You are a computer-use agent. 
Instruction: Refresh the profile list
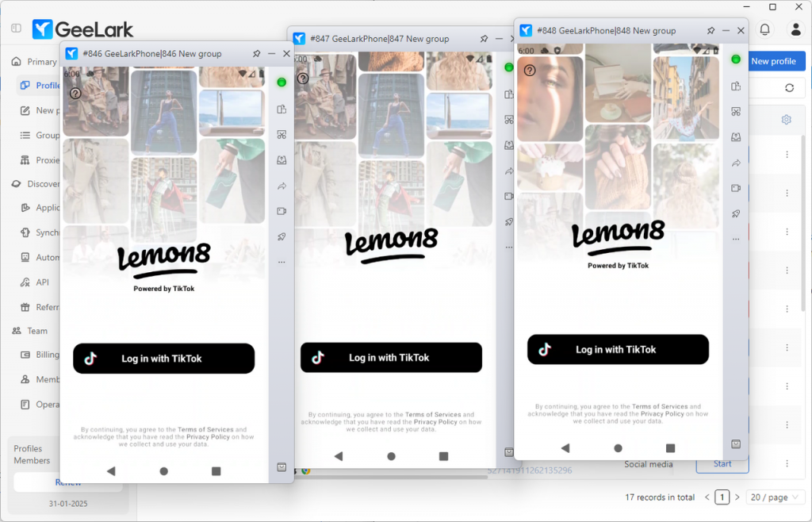[789, 88]
